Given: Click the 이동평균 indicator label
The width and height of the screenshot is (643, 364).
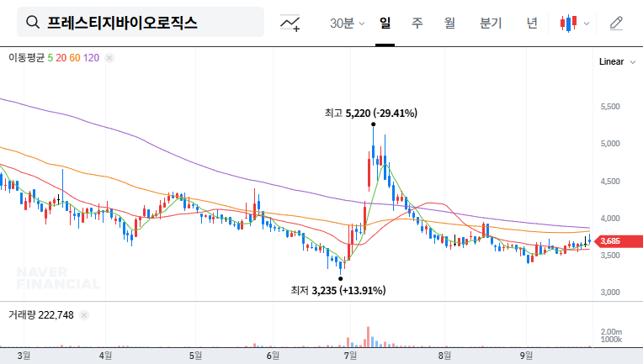Looking at the screenshot, I should (27, 58).
